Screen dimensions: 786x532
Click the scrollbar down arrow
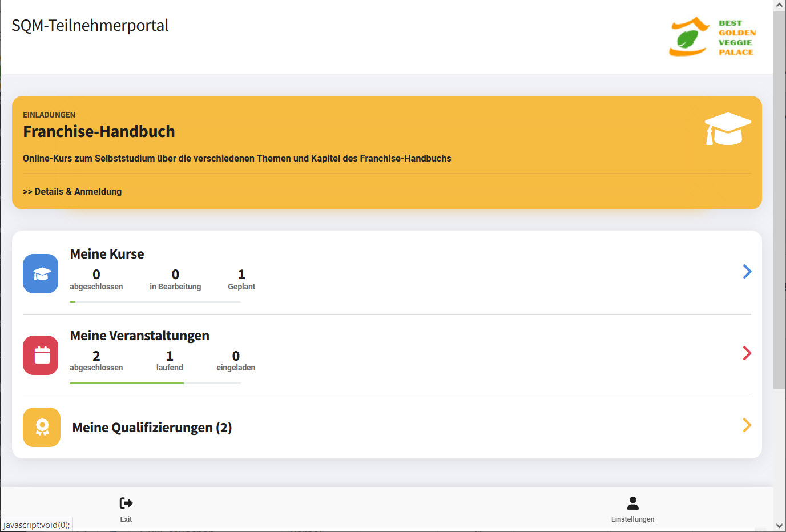[779, 526]
